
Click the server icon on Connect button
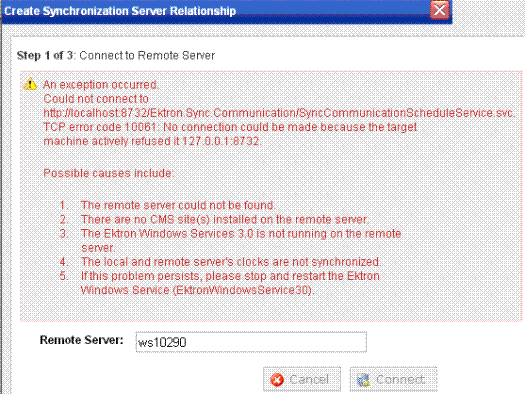click(x=364, y=380)
